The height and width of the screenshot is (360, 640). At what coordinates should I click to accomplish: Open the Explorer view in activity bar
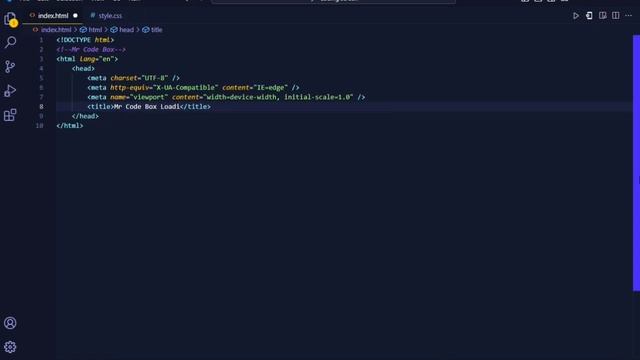point(10,19)
